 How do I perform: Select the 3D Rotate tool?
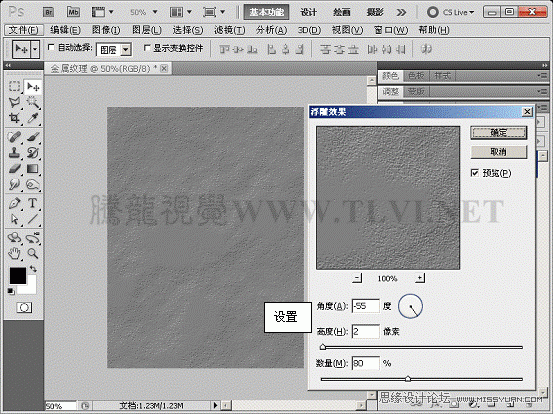pyautogui.click(x=14, y=238)
